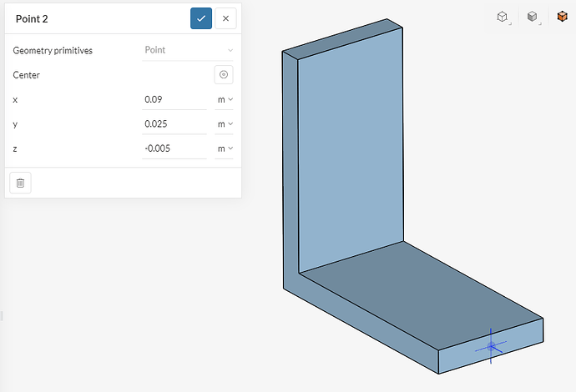The height and width of the screenshot is (392, 576).
Task: Select the large vertical front face of the bracket
Action: [x=351, y=150]
